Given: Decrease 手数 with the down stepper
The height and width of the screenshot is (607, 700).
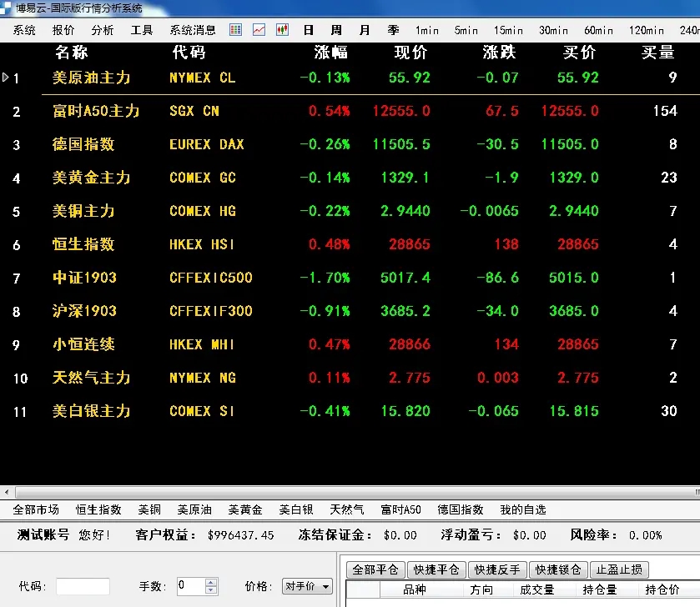Looking at the screenshot, I should click(x=211, y=590).
